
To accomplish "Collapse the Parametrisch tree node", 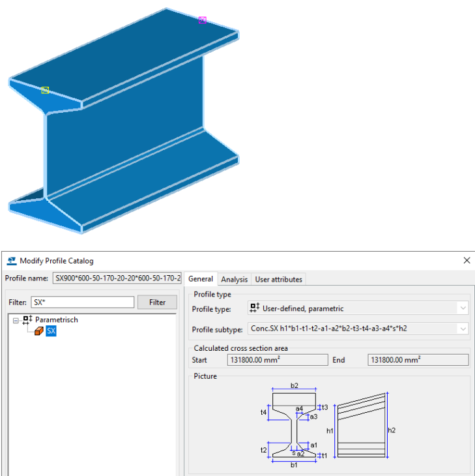I will (16, 320).
